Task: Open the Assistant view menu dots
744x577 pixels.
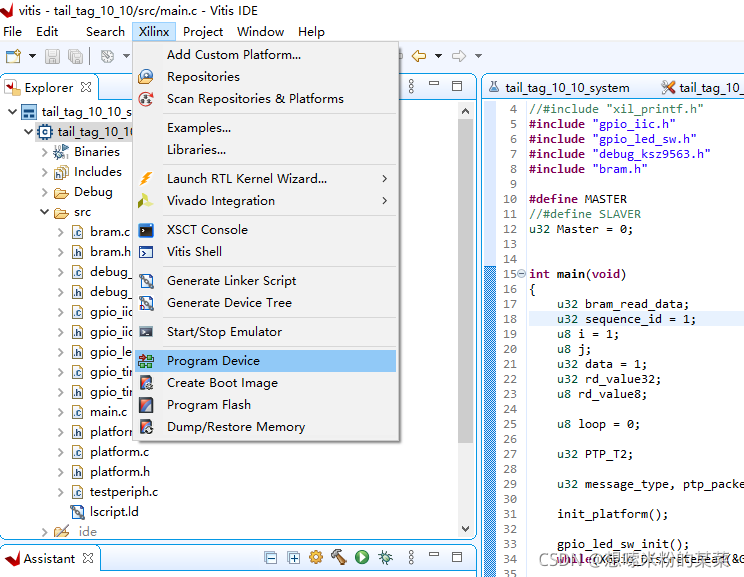Action: pos(411,557)
